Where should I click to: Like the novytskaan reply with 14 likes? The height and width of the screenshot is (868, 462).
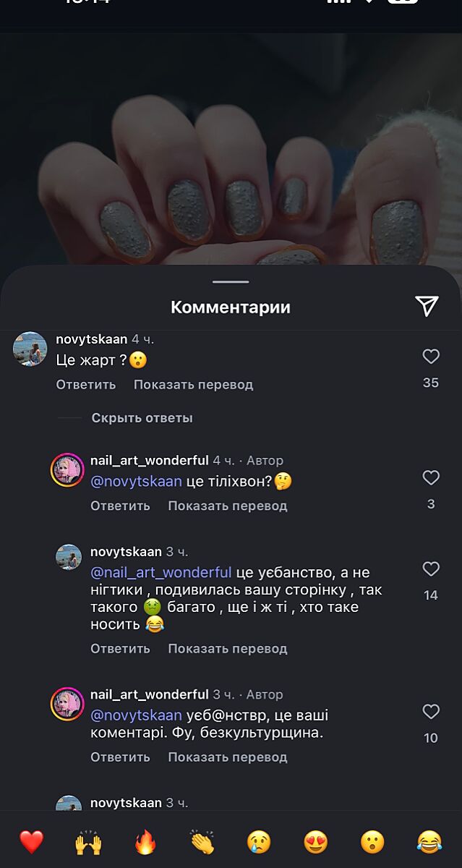[431, 569]
